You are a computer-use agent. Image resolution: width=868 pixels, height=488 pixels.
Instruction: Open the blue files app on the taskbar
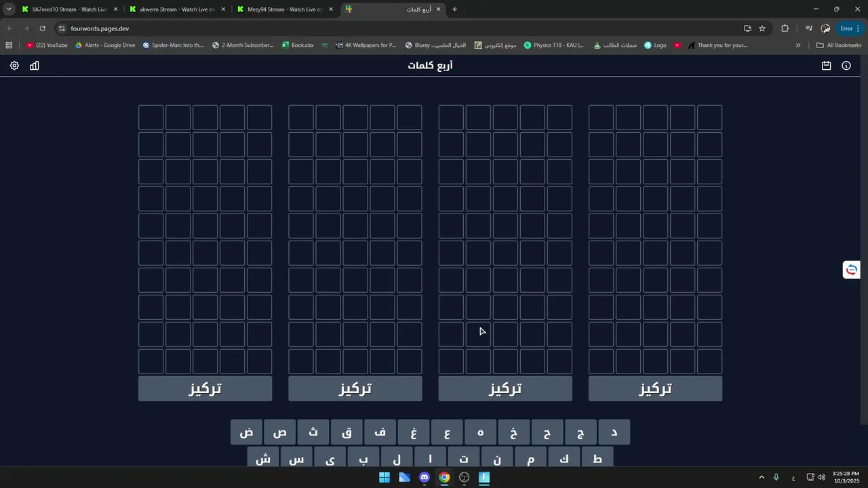point(404,477)
